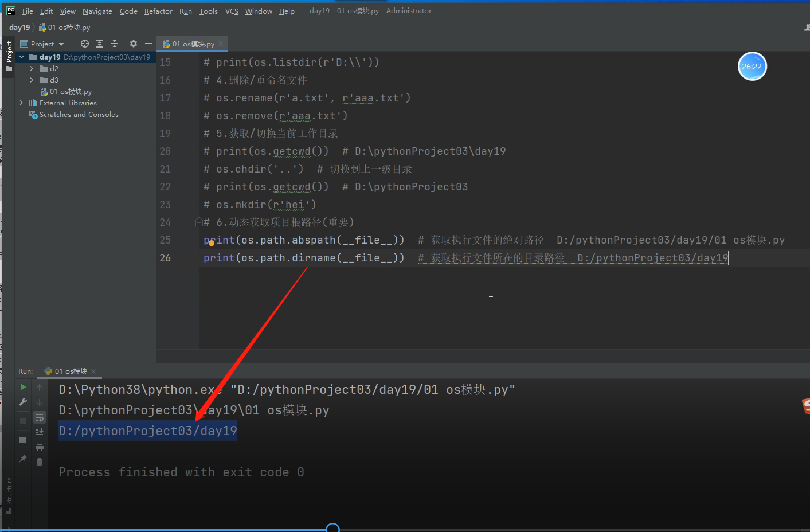Open the Tools menu
The width and height of the screenshot is (810, 532).
(x=208, y=11)
